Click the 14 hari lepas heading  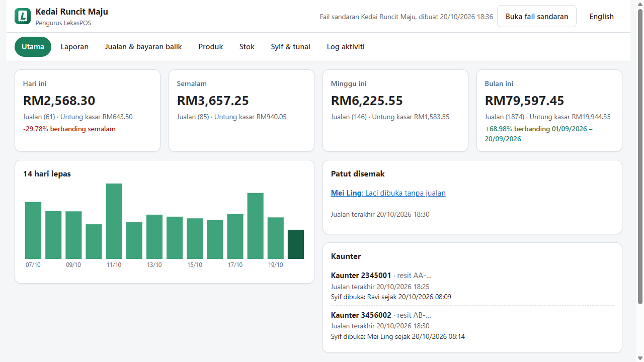47,174
